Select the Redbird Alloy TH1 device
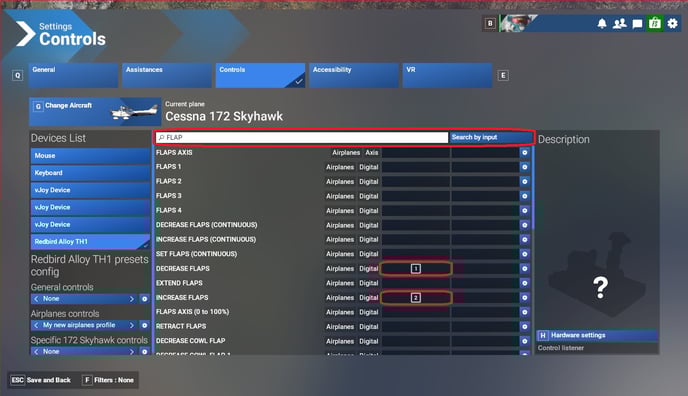The image size is (688, 396). 90,242
